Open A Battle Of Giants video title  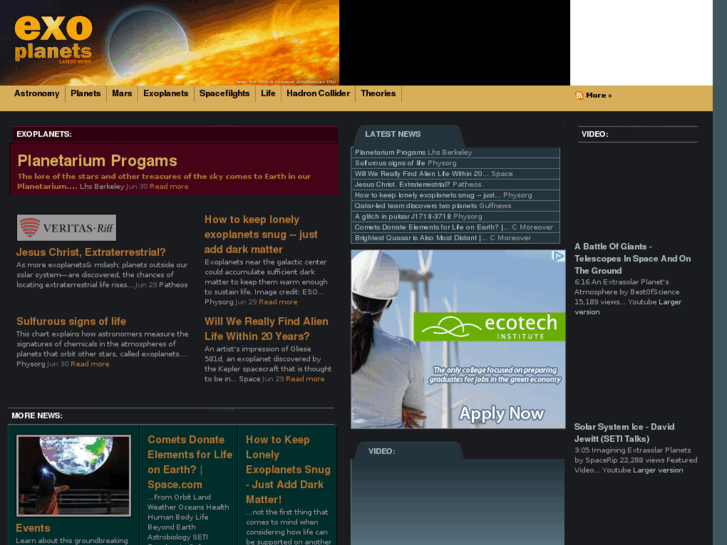coord(632,258)
